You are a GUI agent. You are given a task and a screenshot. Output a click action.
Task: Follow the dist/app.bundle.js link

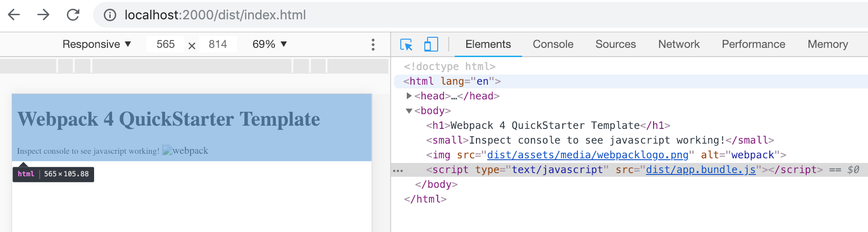tap(701, 170)
